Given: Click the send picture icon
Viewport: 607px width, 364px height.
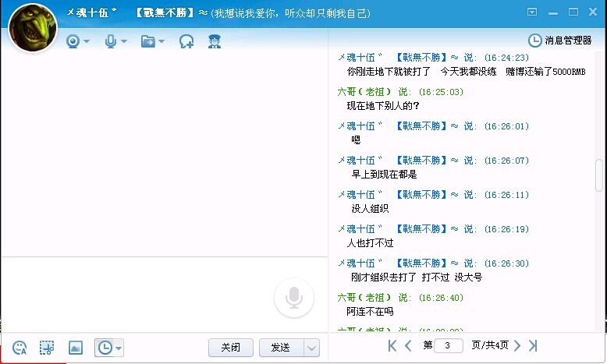Looking at the screenshot, I should click(76, 348).
